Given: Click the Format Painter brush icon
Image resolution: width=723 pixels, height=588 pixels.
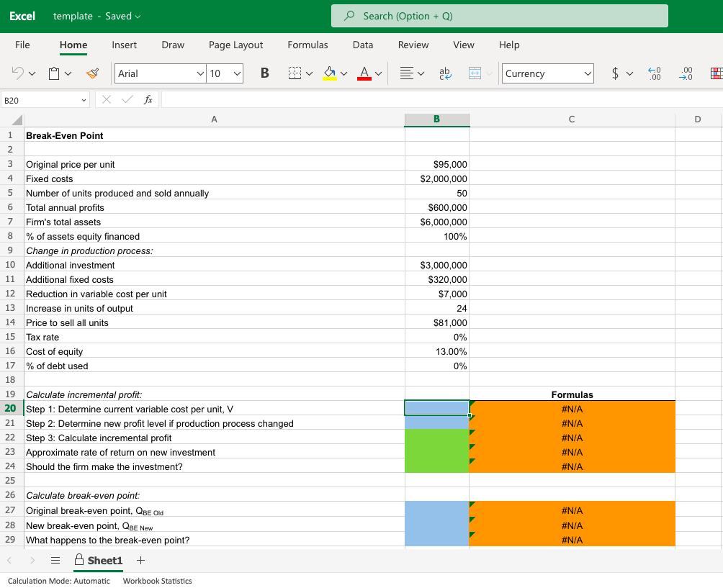Looking at the screenshot, I should 91,73.
